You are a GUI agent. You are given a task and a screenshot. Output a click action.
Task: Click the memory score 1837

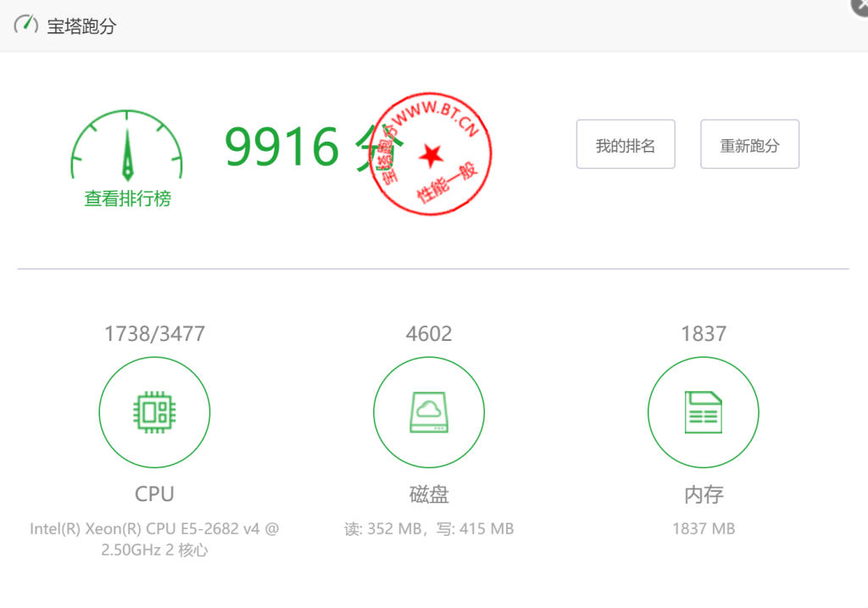coord(703,334)
